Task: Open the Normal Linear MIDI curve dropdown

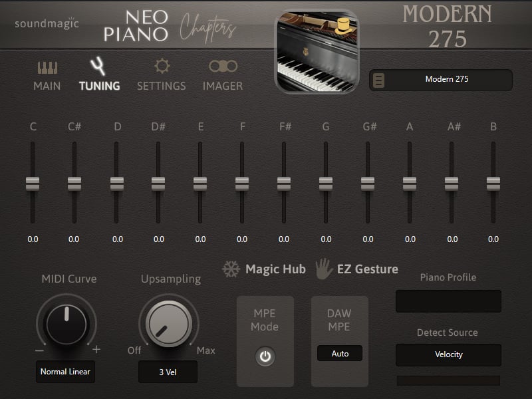Action: (x=65, y=372)
